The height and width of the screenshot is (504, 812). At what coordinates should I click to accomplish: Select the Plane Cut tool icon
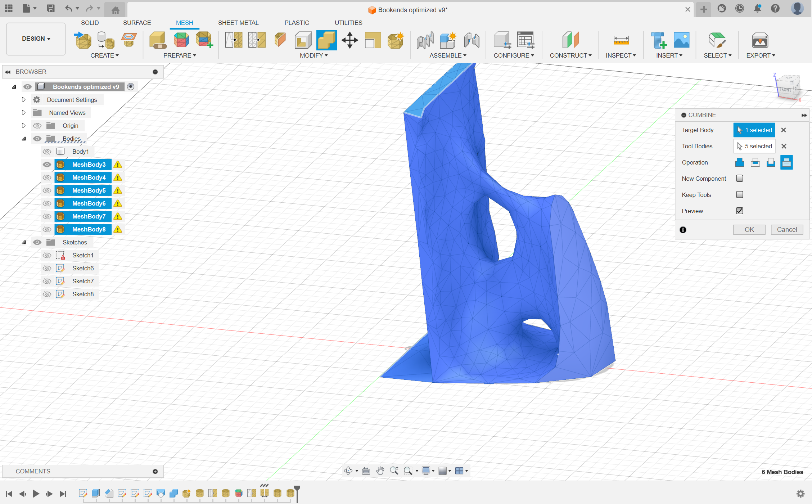[x=280, y=40]
